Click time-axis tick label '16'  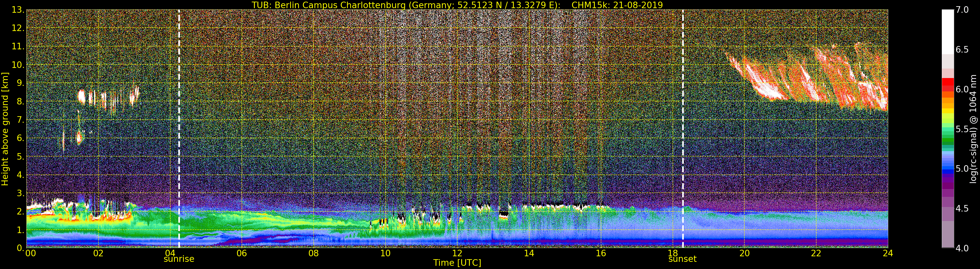tap(601, 253)
